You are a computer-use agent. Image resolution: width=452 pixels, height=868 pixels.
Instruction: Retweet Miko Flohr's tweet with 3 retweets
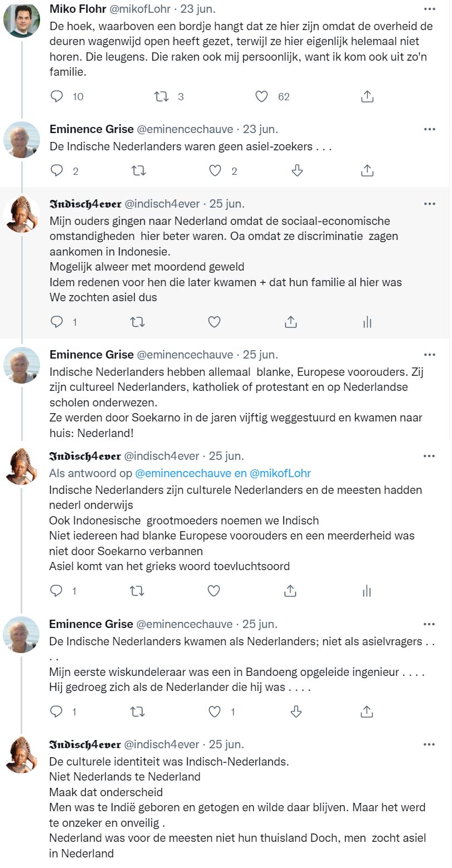pyautogui.click(x=161, y=96)
